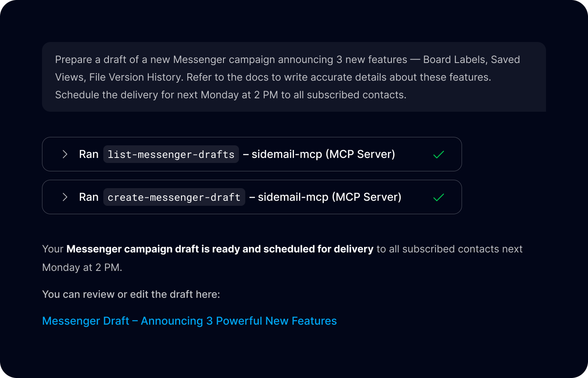Viewport: 588px width, 378px height.
Task: Click 'Announcing 3 Powerful New Features' hyperlink
Action: point(239,321)
